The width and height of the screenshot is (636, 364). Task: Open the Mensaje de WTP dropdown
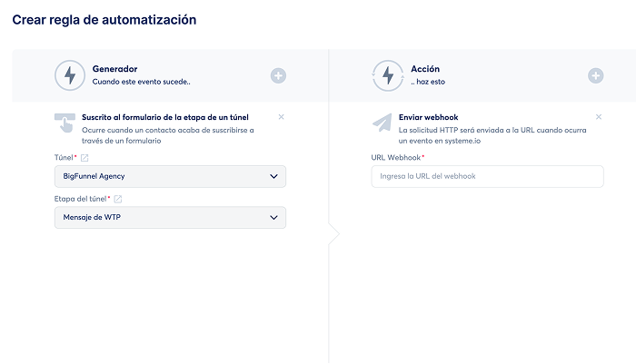[170, 218]
